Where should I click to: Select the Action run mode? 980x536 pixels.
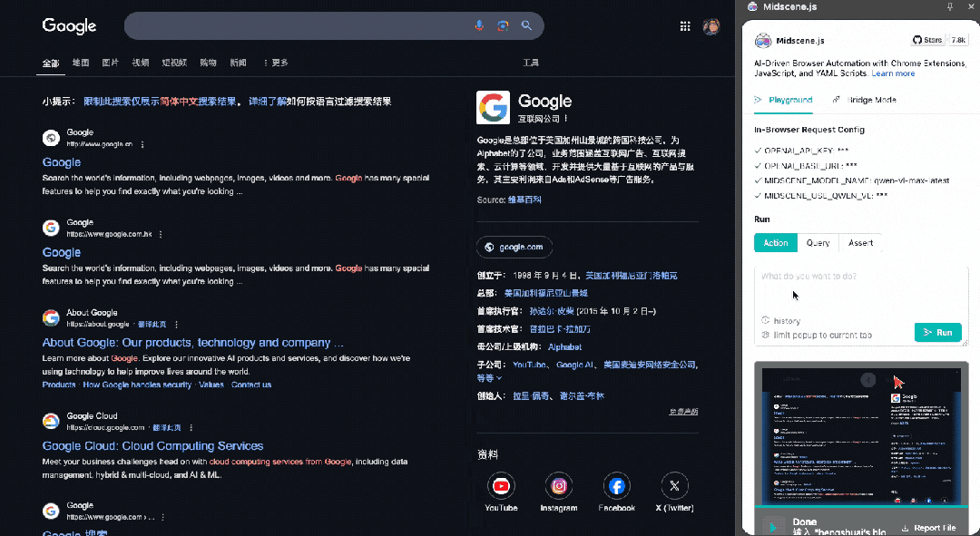click(x=776, y=243)
